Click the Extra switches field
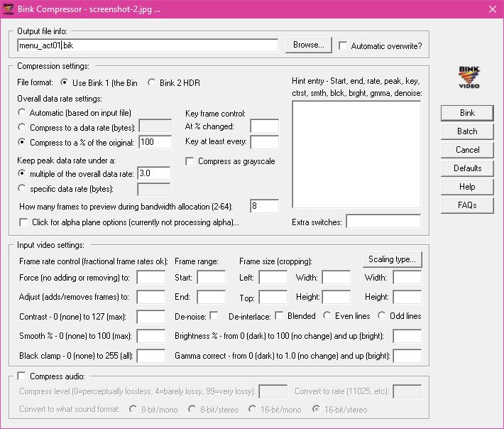 pos(383,222)
